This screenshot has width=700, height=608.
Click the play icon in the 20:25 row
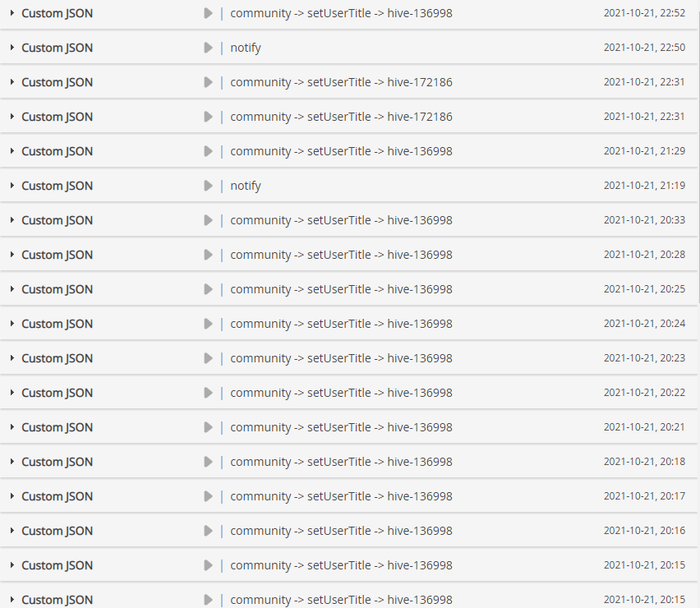208,289
